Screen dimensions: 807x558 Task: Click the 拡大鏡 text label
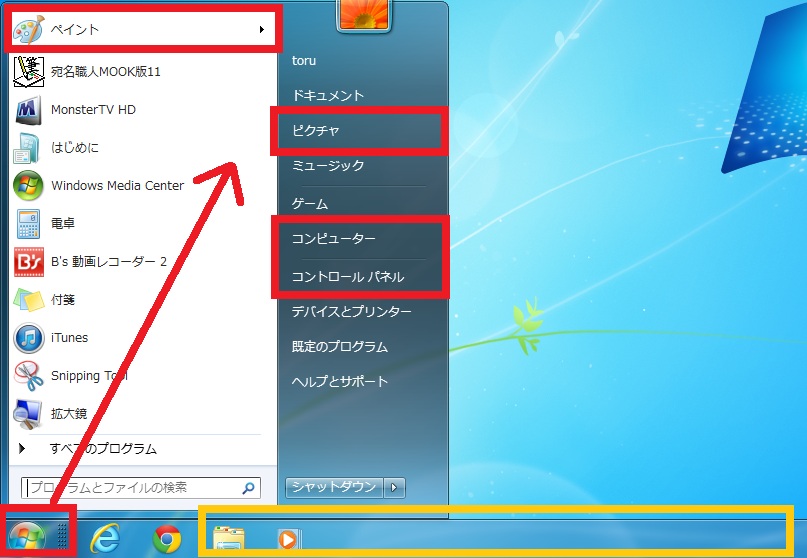point(69,414)
